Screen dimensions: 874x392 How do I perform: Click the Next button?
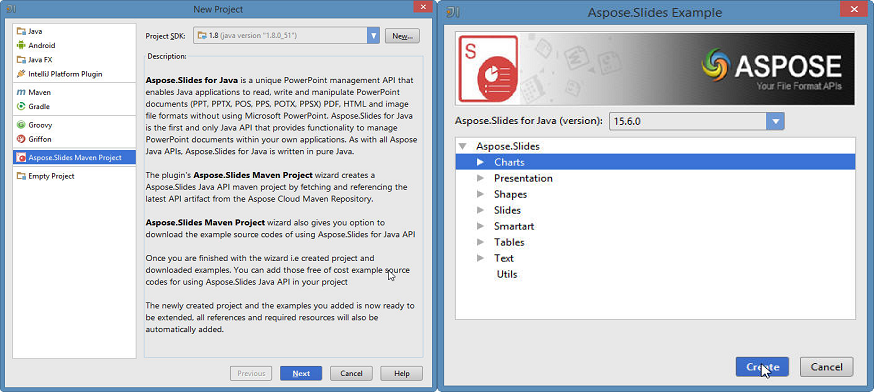(x=301, y=374)
